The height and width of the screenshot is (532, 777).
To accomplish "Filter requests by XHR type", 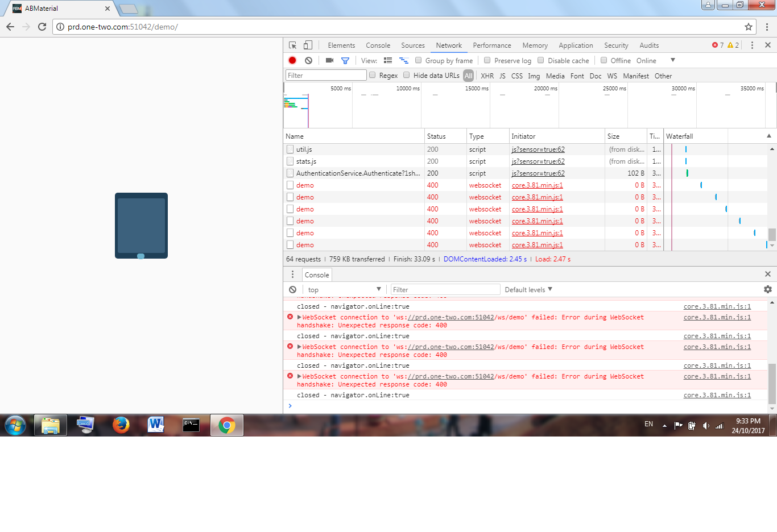I will tap(487, 76).
